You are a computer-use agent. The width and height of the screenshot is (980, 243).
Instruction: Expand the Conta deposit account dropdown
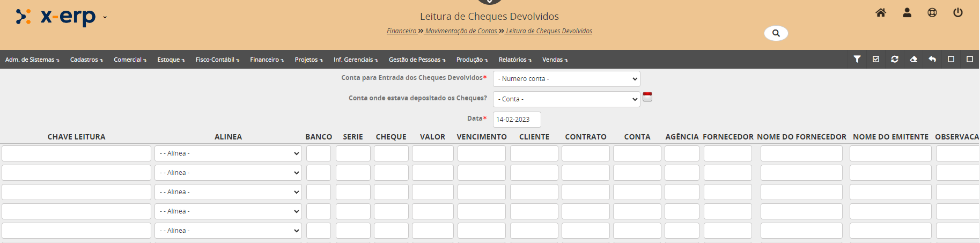(x=566, y=99)
